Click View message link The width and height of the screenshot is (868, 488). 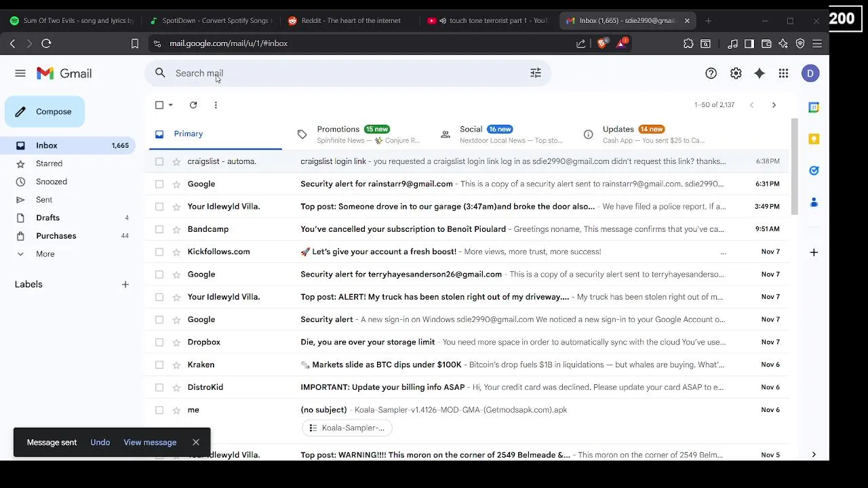click(150, 443)
